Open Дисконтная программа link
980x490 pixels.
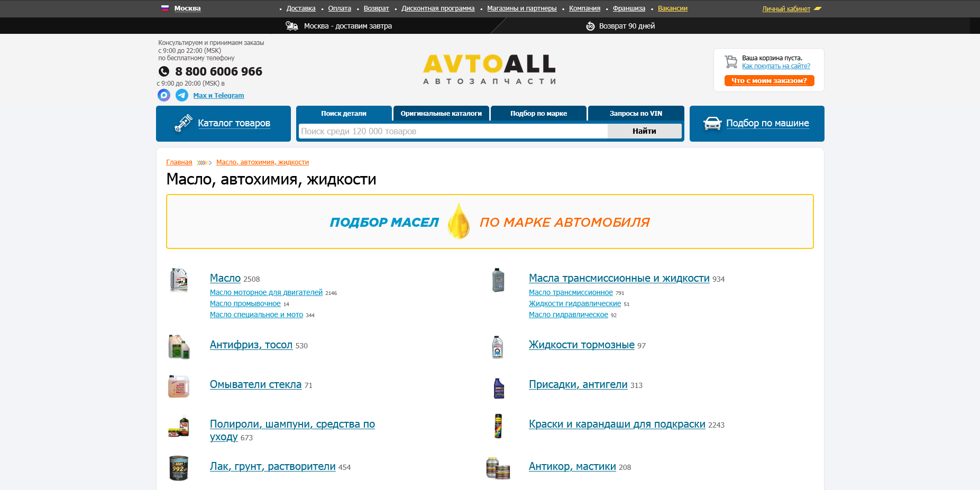coord(438,8)
